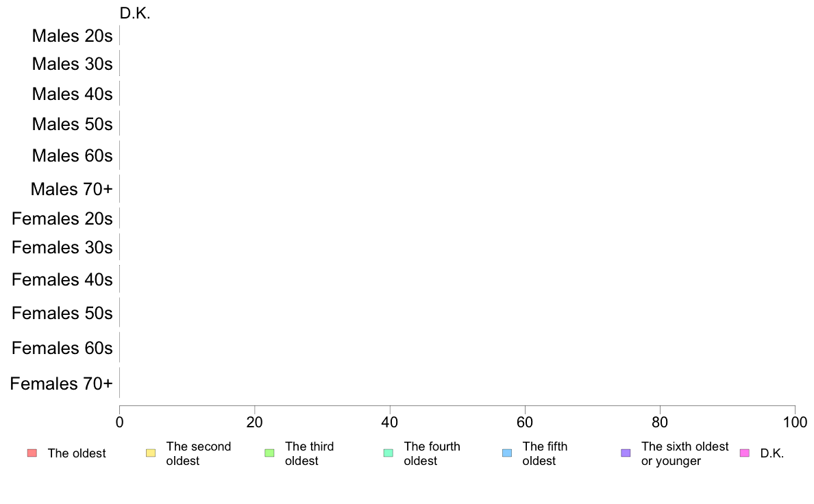Click the green 'The third oldest' legend swatch
The height and width of the screenshot is (504, 814).
pyautogui.click(x=269, y=453)
